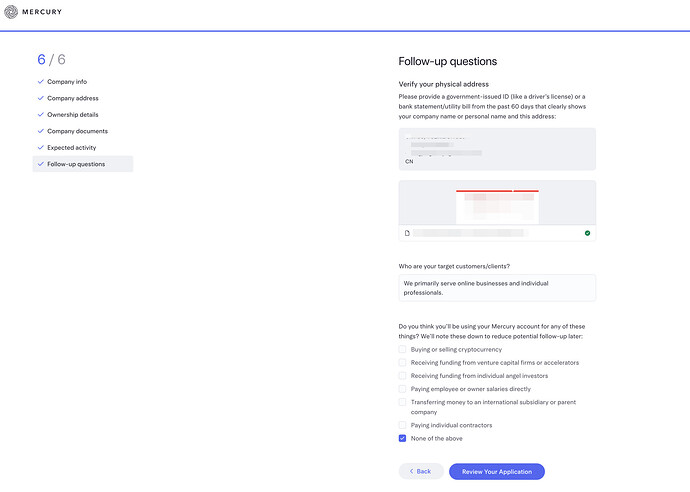Screen dimensions: 690x492
Task: Click the checkmark beside Ownership details
Action: 40,114
